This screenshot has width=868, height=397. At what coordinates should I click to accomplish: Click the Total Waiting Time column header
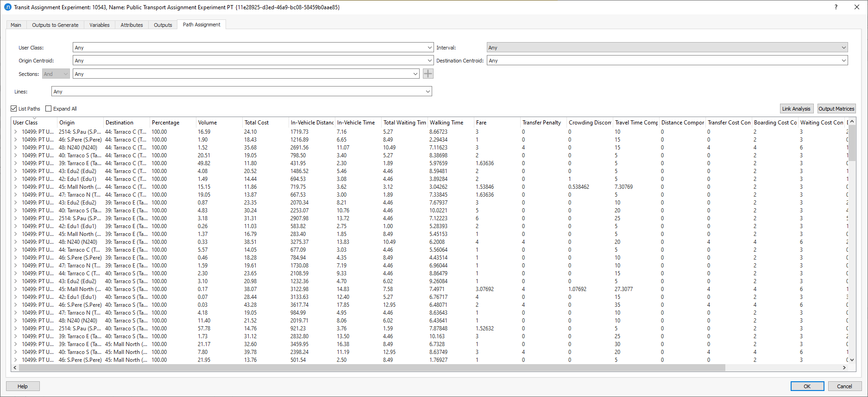[x=405, y=123]
